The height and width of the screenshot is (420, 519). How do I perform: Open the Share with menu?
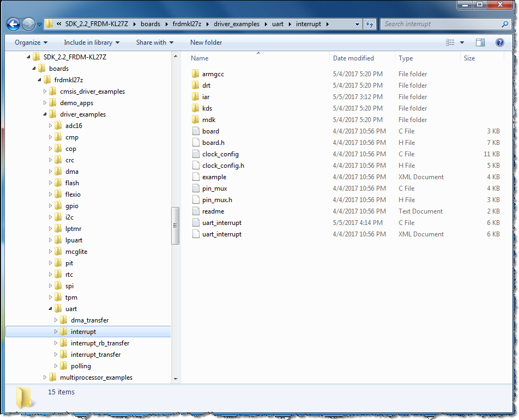point(154,42)
